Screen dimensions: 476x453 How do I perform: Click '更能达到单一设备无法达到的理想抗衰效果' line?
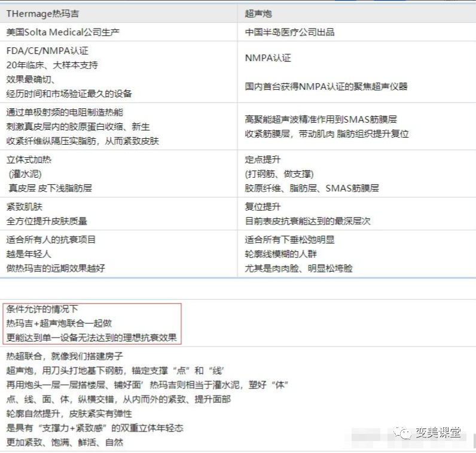91,338
